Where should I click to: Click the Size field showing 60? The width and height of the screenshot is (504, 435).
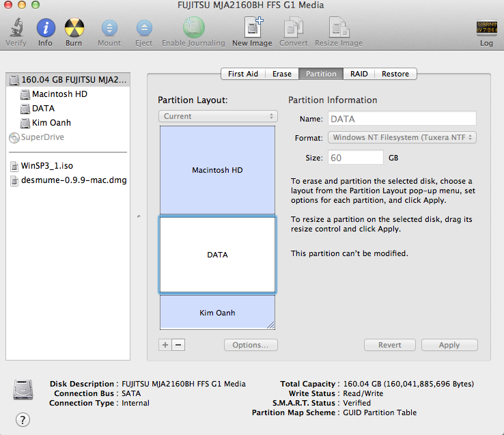point(356,158)
